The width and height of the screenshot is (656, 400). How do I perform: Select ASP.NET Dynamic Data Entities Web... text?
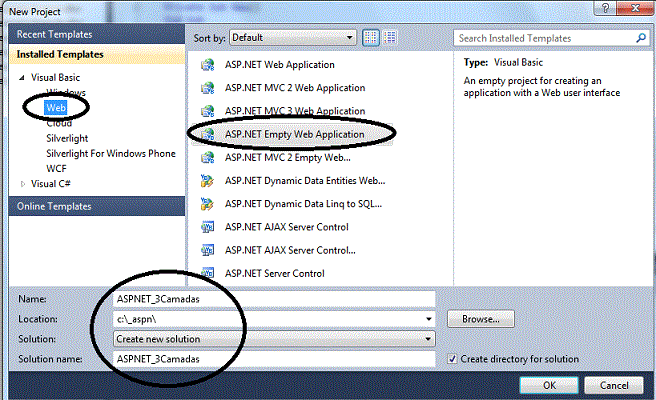click(305, 181)
